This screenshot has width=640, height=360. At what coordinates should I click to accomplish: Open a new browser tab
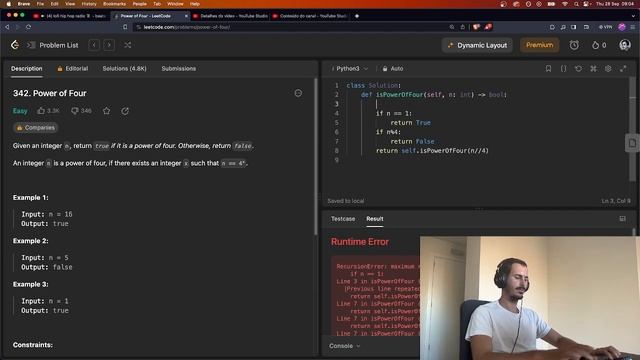point(357,16)
